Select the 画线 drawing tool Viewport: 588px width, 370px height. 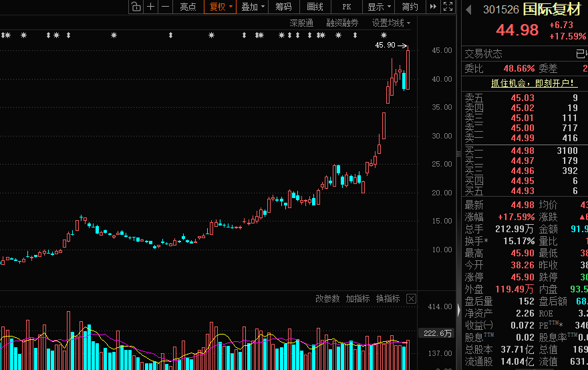point(315,7)
